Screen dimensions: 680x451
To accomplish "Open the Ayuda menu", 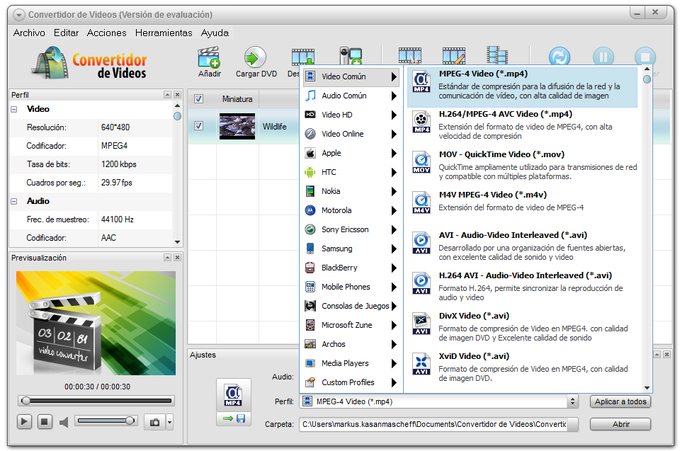I will pos(215,33).
